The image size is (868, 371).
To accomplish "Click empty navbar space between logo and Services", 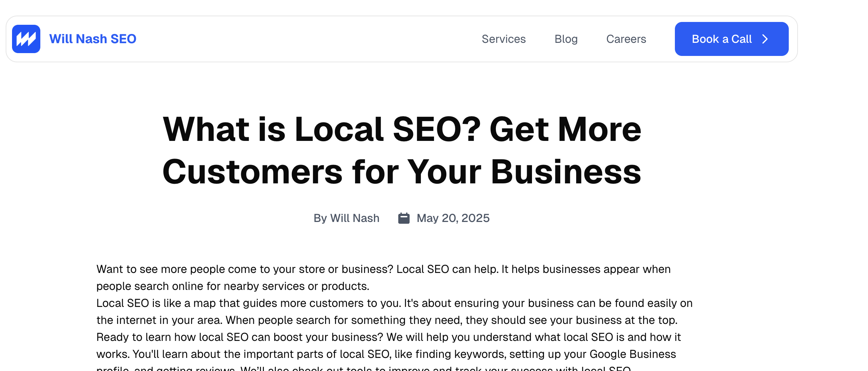I will click(308, 39).
